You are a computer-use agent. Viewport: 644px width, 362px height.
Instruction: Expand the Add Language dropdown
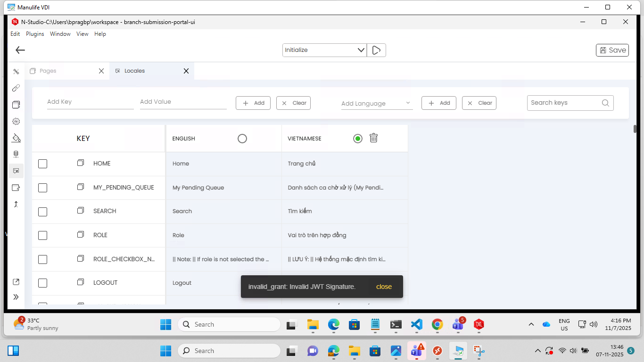click(x=377, y=103)
